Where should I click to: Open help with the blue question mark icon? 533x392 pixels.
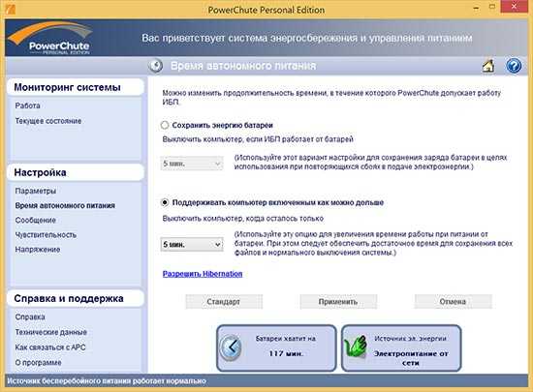pyautogui.click(x=514, y=66)
